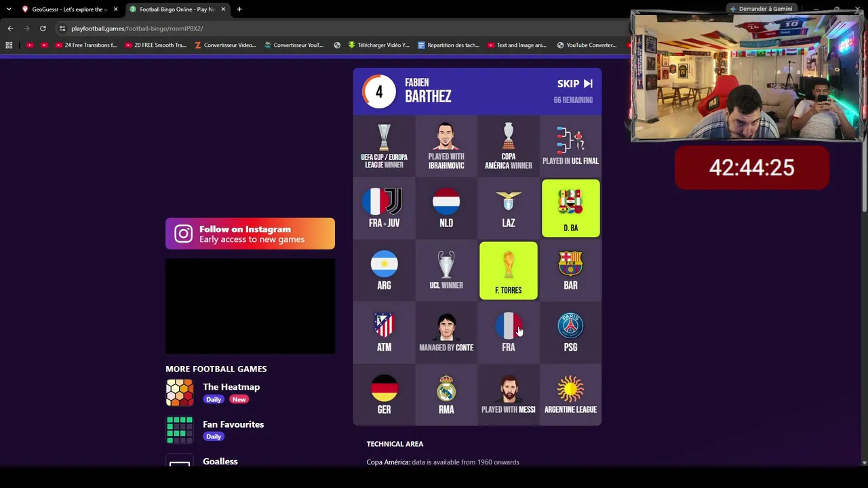Choose the LAZ Lazio crest cell
868x488 pixels.
tap(509, 209)
